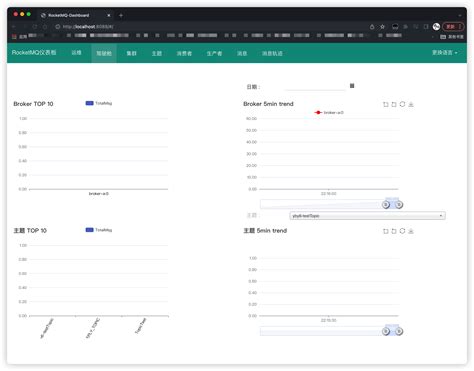The image size is (474, 371).
Task: Click restore icon on 主题 5min trend chart
Action: 402,231
